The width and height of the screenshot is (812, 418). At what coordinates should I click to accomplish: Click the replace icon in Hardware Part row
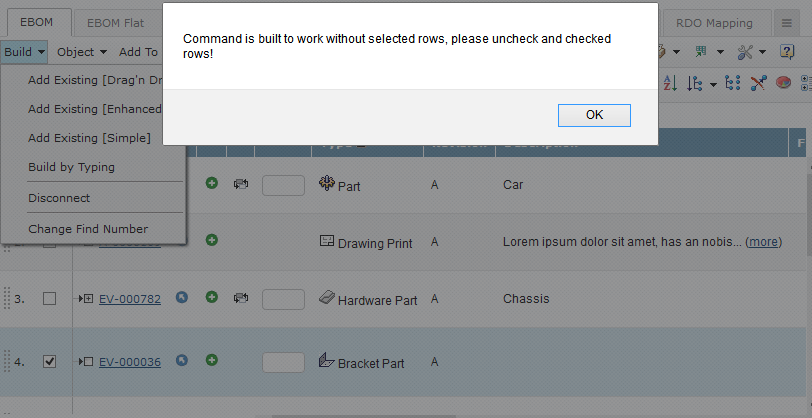241,297
